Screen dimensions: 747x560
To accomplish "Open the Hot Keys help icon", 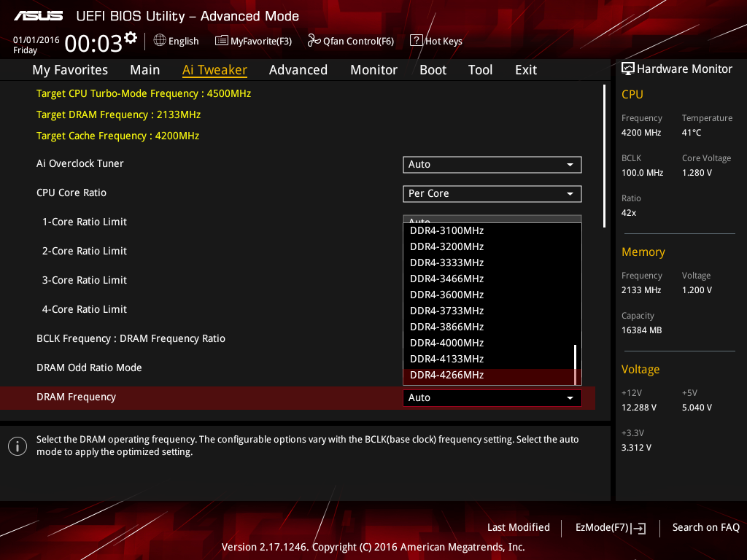I will [x=415, y=41].
